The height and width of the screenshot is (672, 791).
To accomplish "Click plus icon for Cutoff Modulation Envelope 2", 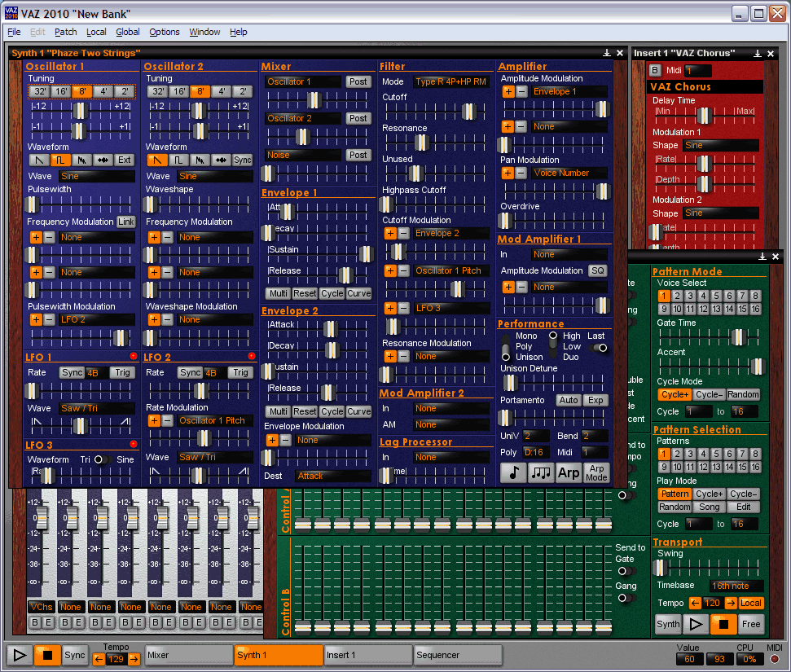I will (x=390, y=233).
